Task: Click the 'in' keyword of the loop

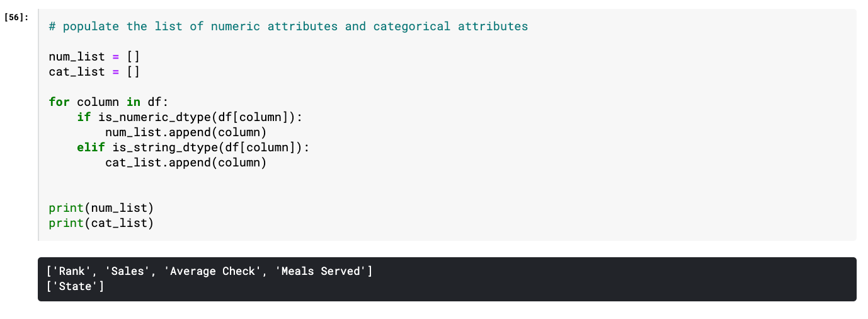Action: tap(133, 102)
